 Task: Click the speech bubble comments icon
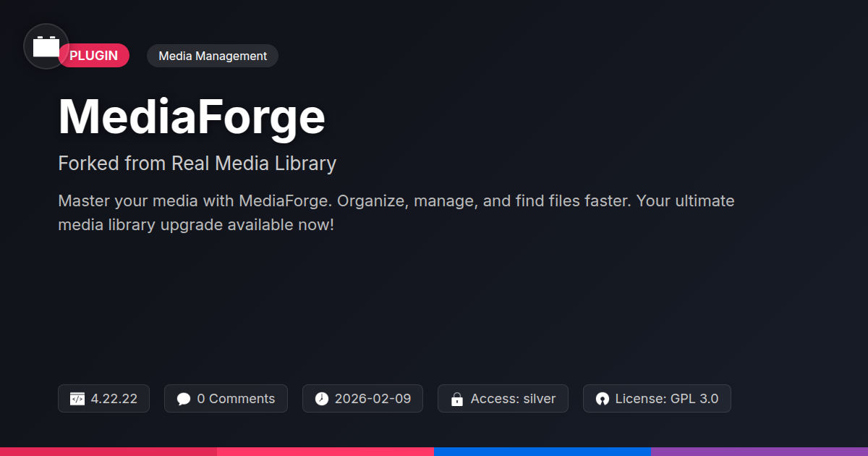click(184, 399)
